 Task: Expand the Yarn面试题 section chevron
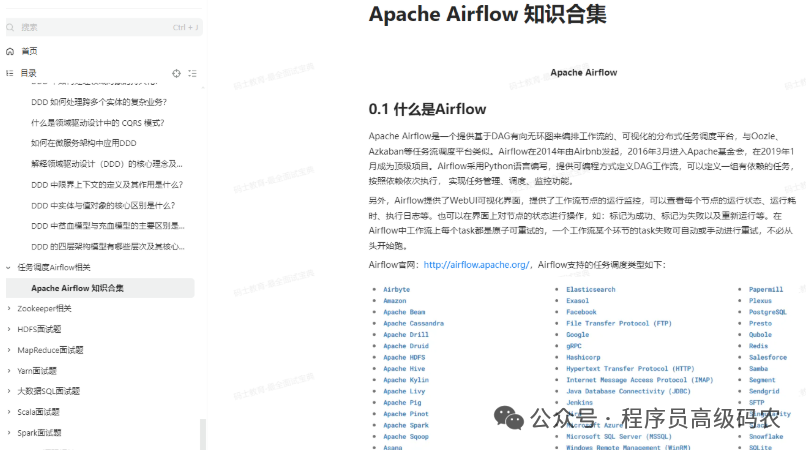(x=8, y=371)
